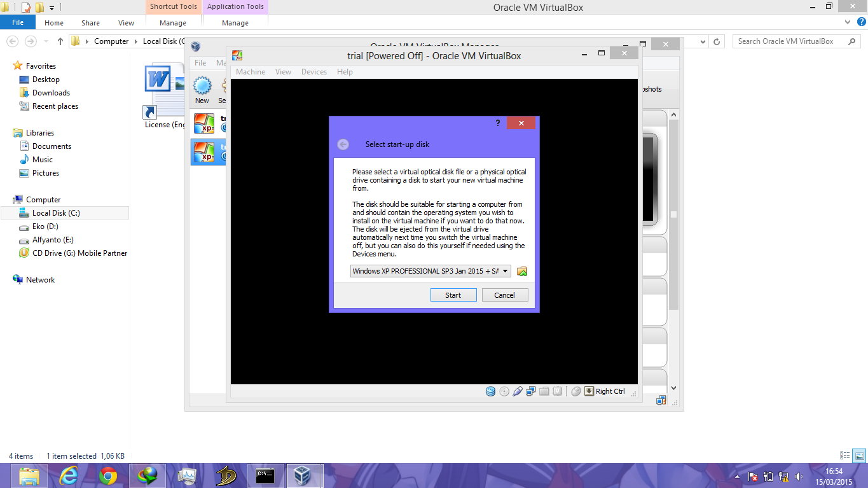Open File menu in VirtualBox Manager

tap(200, 63)
